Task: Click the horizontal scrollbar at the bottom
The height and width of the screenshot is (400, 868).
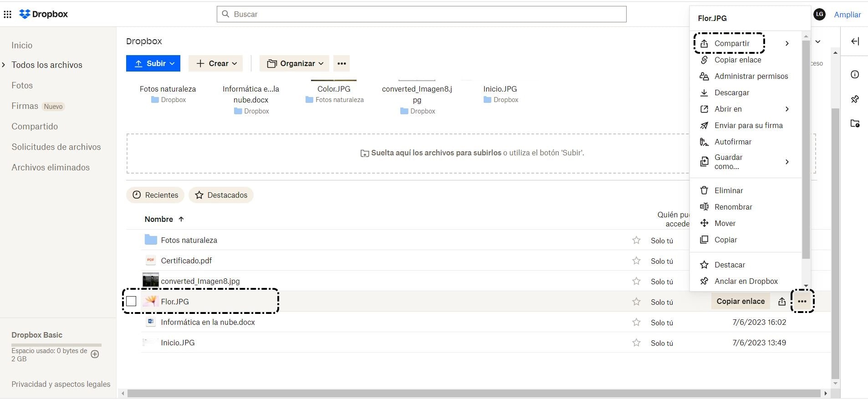Action: [474, 393]
